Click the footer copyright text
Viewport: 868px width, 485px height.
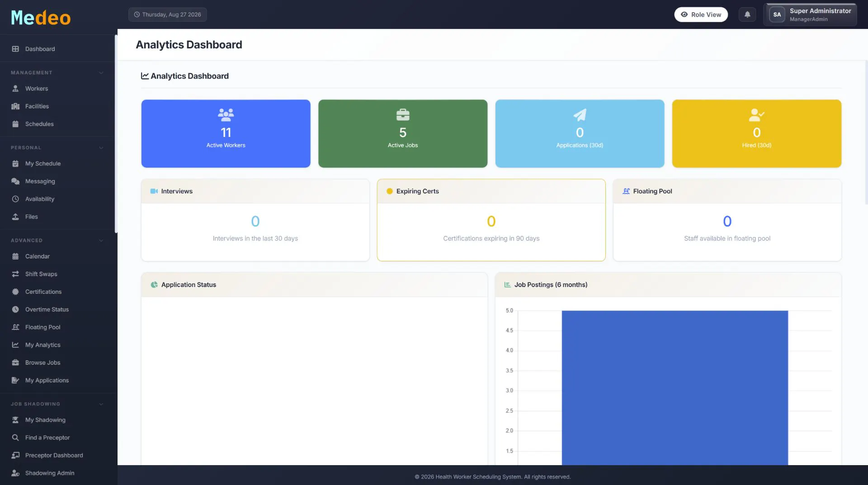tap(493, 477)
